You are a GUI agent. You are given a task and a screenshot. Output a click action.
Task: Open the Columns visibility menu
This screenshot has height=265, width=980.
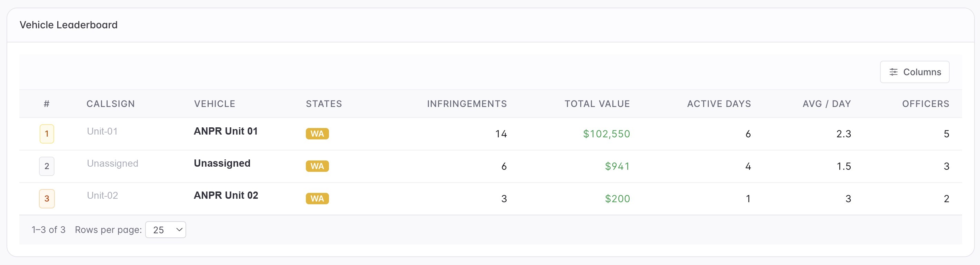[x=914, y=72]
